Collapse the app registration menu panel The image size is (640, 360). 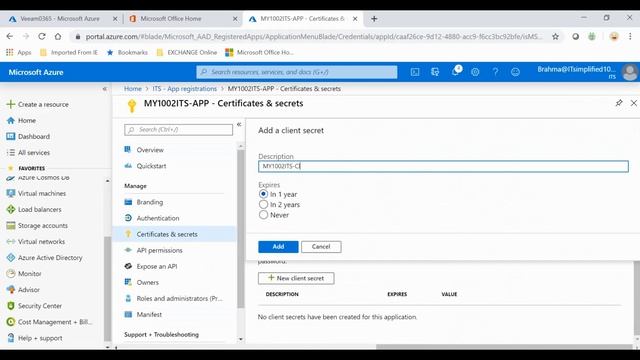[x=239, y=124]
